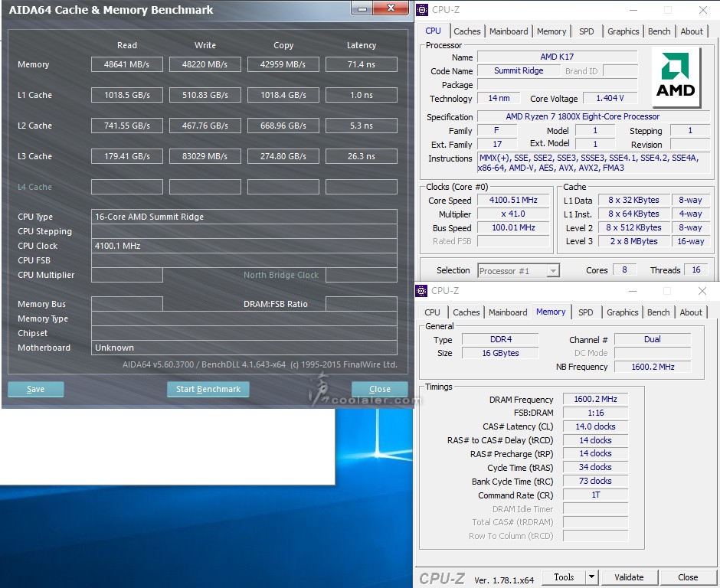Click the Code Name value Summit Ridge
720x588 pixels.
pos(519,70)
